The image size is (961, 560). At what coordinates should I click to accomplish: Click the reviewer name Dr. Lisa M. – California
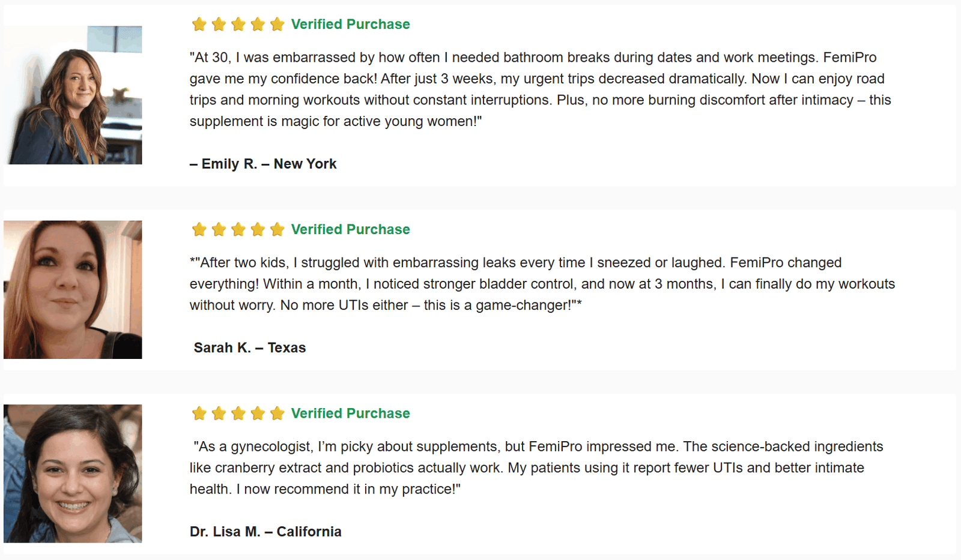[x=265, y=531]
